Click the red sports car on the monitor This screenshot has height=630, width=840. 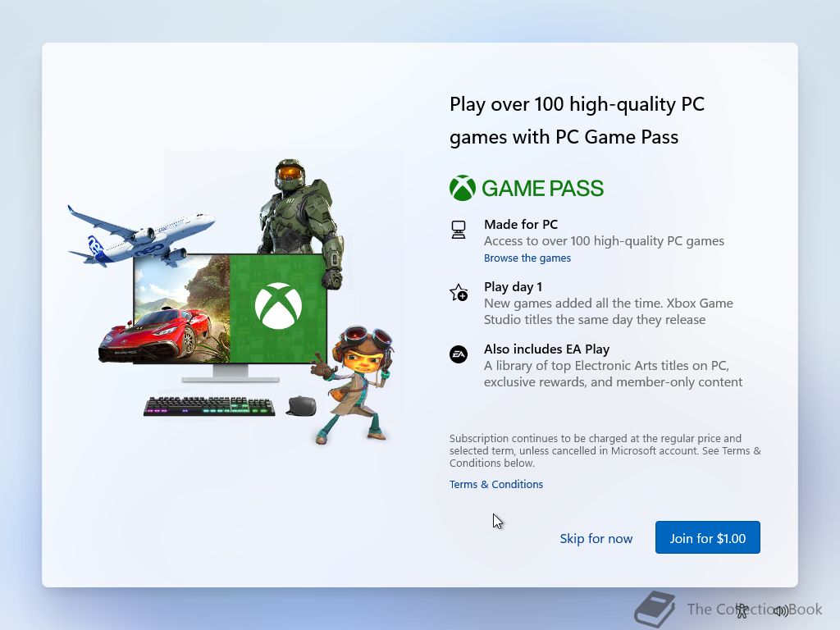click(x=155, y=336)
